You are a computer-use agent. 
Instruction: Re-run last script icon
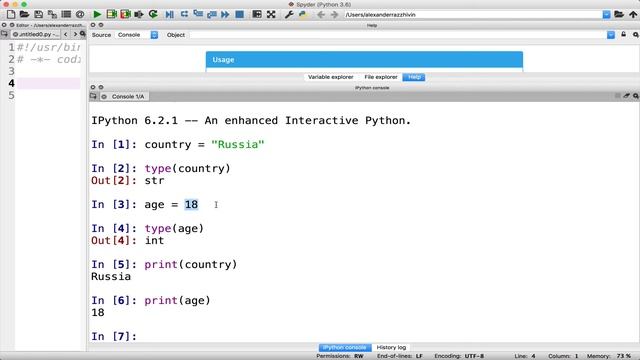coord(153,15)
